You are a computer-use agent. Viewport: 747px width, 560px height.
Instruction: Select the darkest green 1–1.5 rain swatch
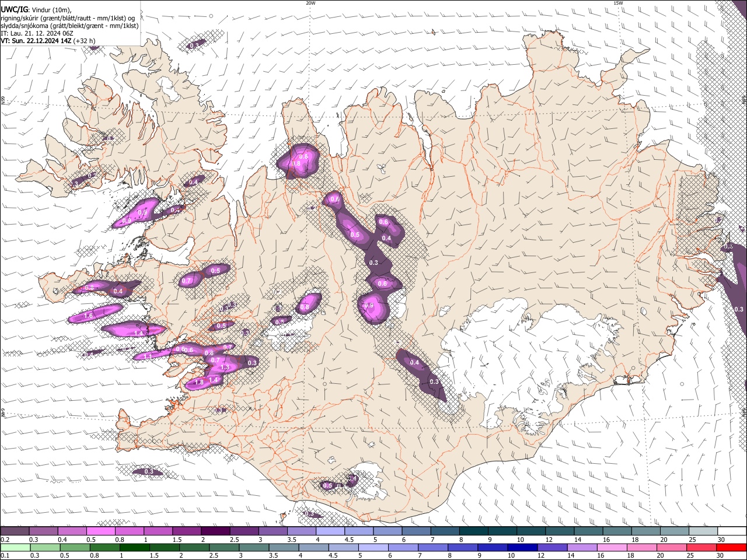click(134, 547)
